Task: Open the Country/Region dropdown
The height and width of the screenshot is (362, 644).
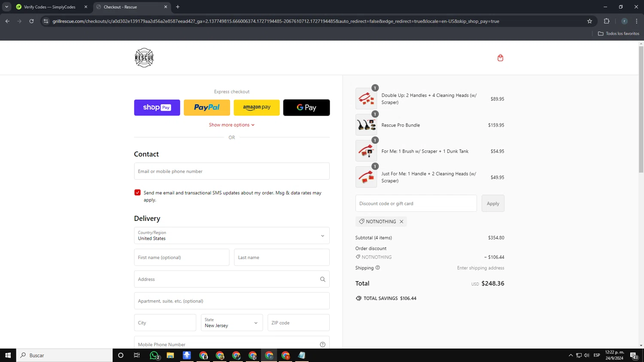Action: [232, 235]
